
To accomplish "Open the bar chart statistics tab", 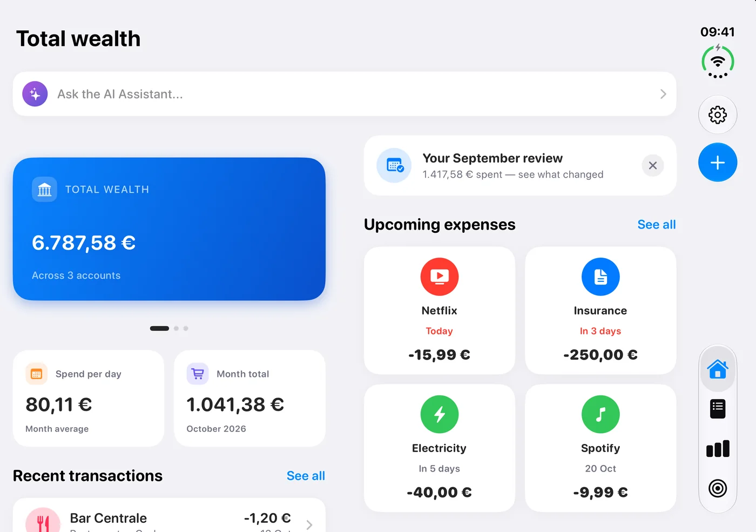I will coord(718,449).
